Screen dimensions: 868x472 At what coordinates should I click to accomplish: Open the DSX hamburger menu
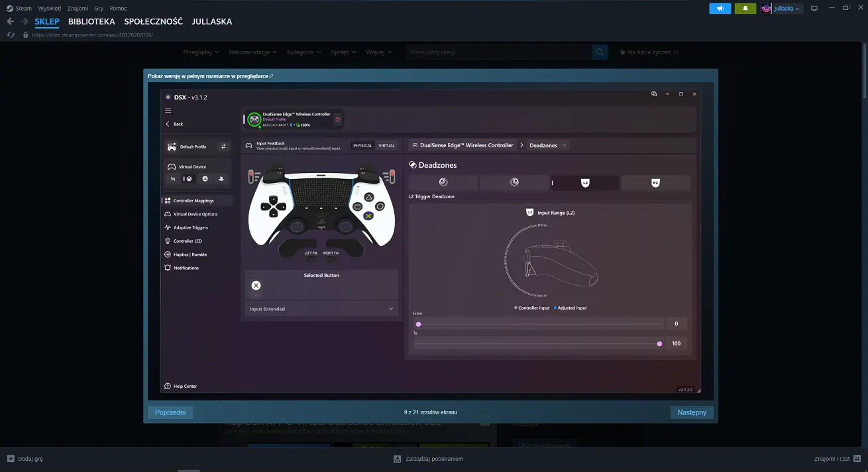pyautogui.click(x=168, y=110)
